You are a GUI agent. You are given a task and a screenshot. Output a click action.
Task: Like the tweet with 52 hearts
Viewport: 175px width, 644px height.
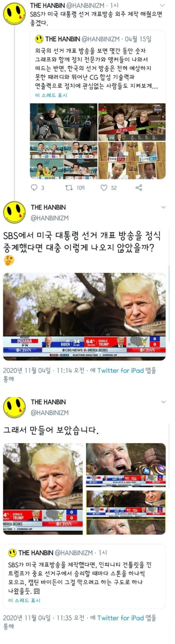click(x=104, y=188)
